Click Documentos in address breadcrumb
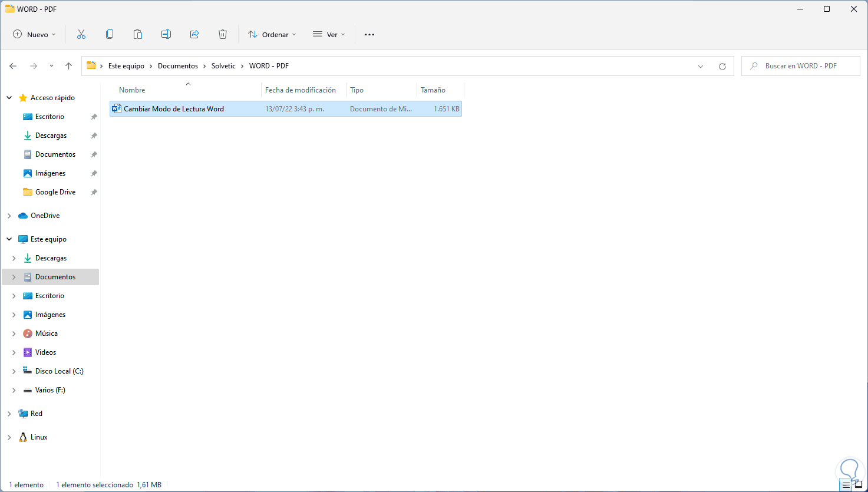Viewport: 868px width, 492px height. point(178,66)
